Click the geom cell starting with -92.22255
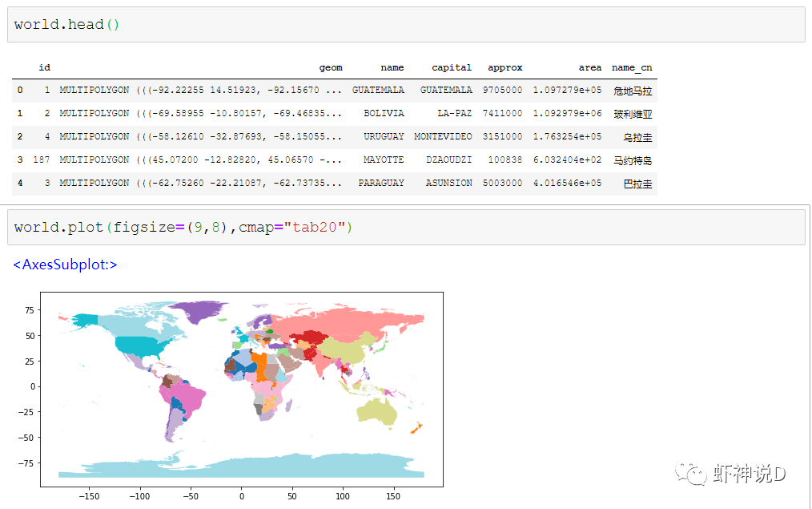The height and width of the screenshot is (509, 812). click(201, 90)
